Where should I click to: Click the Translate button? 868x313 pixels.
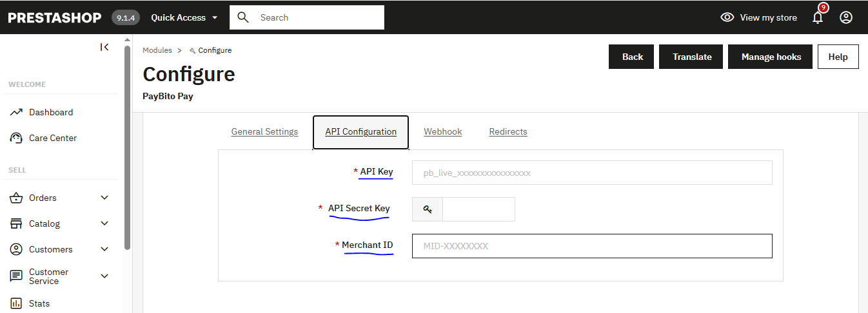[x=691, y=57]
